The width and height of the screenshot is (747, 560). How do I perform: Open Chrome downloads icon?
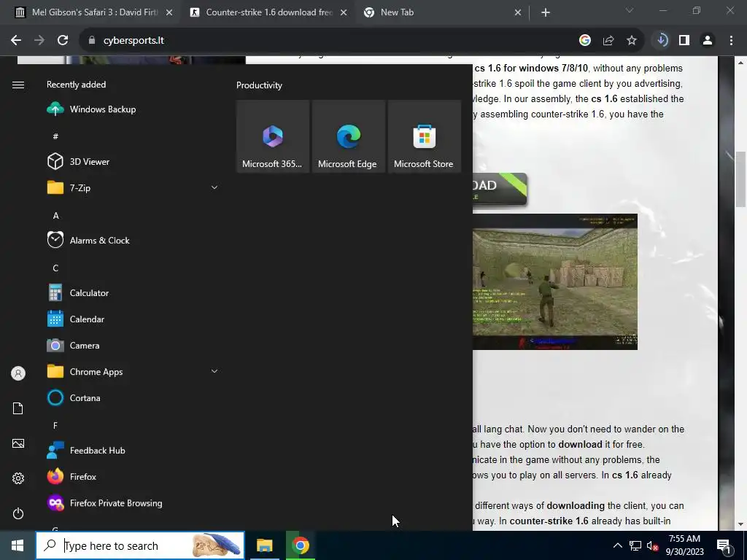click(x=662, y=41)
